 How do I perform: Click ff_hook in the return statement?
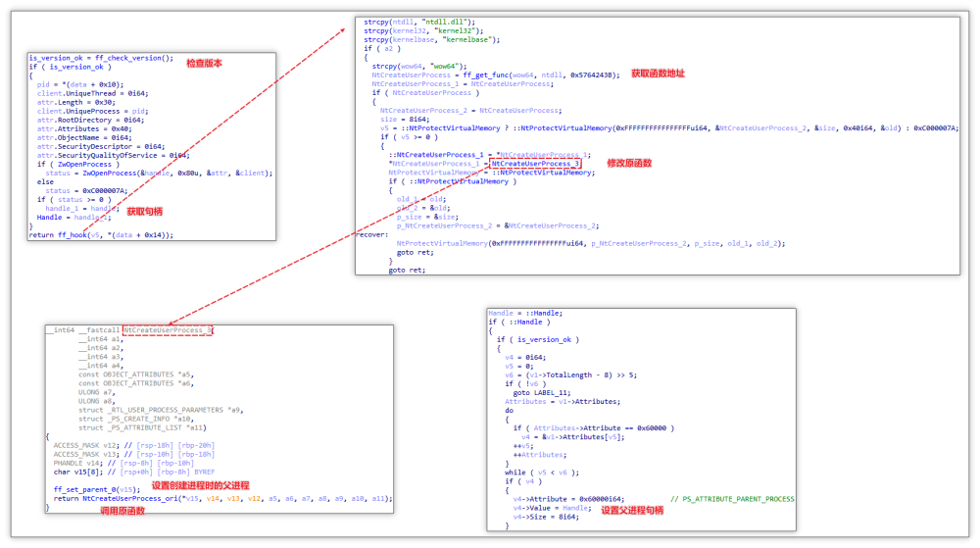tap(71, 235)
